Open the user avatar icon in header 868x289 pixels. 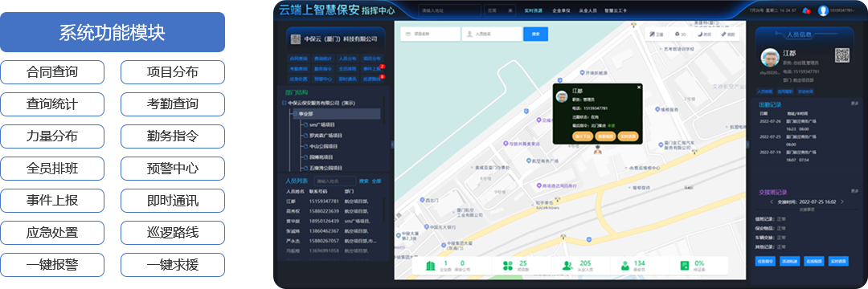point(823,10)
